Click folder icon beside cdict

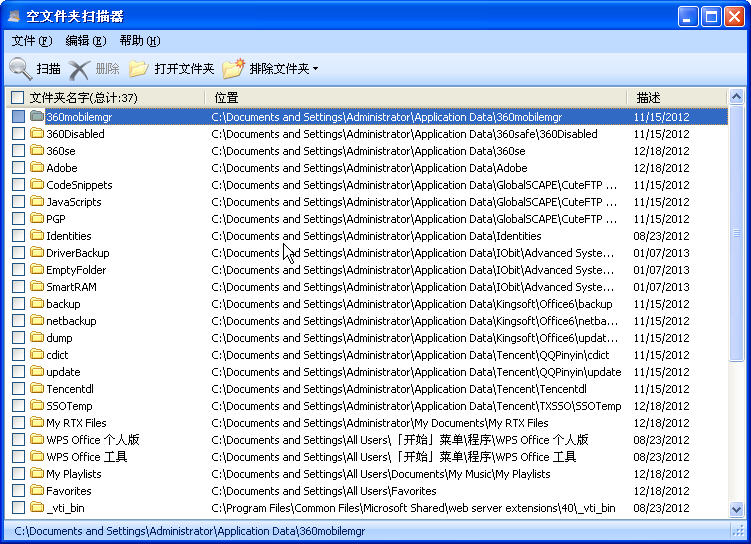(37, 354)
